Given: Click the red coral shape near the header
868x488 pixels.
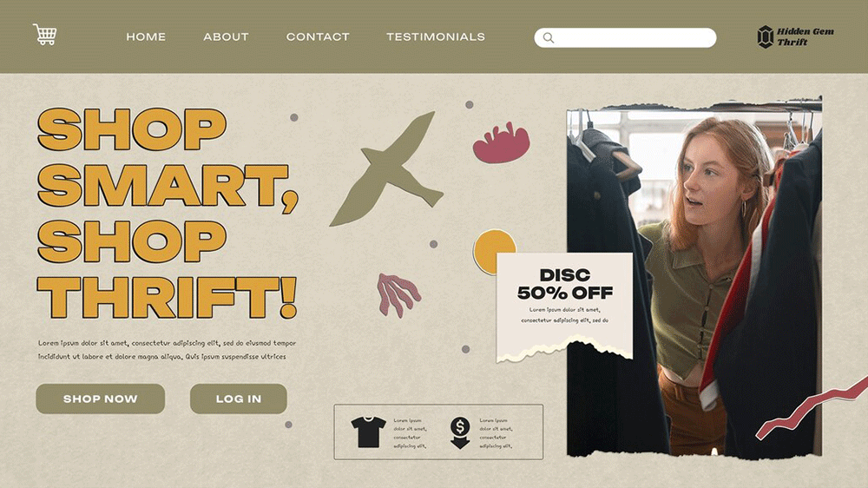Looking at the screenshot, I should coord(501,143).
